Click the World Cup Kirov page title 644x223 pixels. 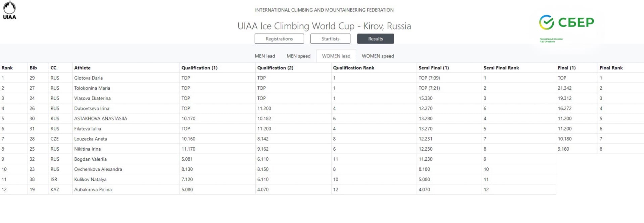324,26
